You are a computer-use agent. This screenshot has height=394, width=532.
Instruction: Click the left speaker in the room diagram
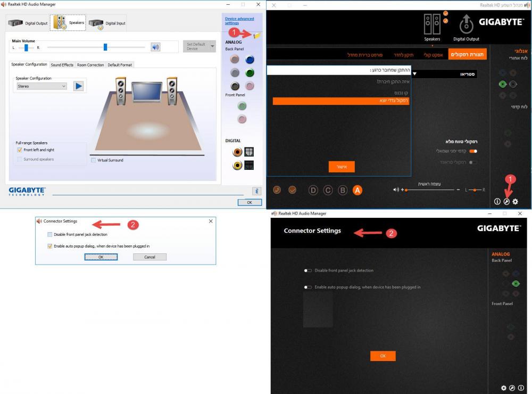[121, 91]
